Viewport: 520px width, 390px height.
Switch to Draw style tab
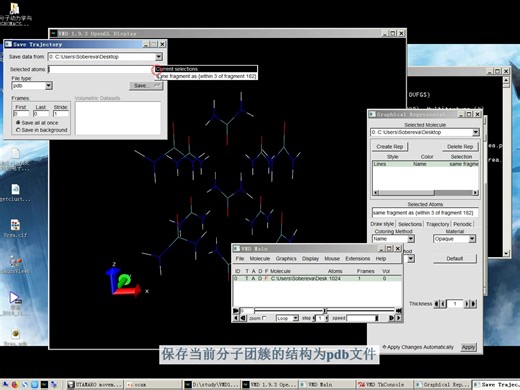point(382,224)
